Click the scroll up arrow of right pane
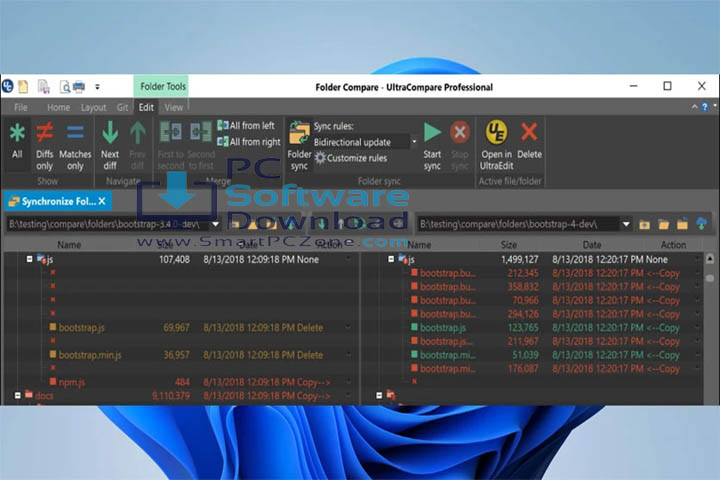The image size is (720, 480). [x=710, y=259]
